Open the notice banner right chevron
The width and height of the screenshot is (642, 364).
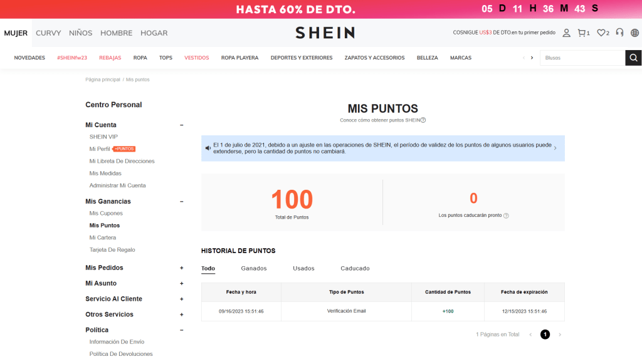tap(555, 148)
